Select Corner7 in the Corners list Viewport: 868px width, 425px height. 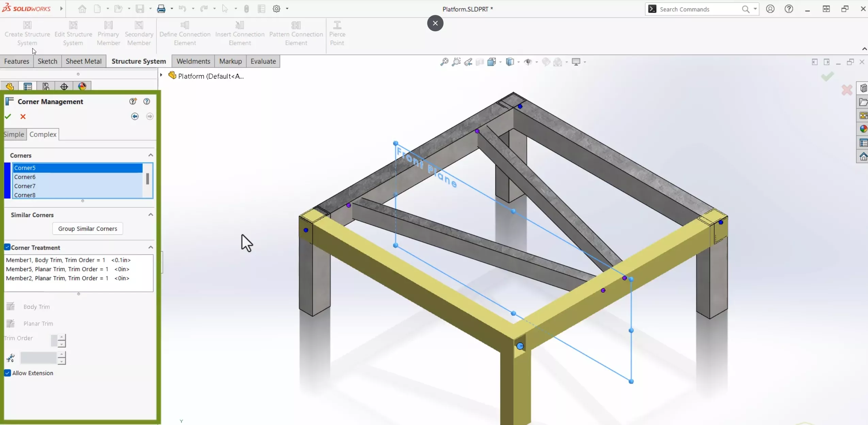pyautogui.click(x=25, y=186)
